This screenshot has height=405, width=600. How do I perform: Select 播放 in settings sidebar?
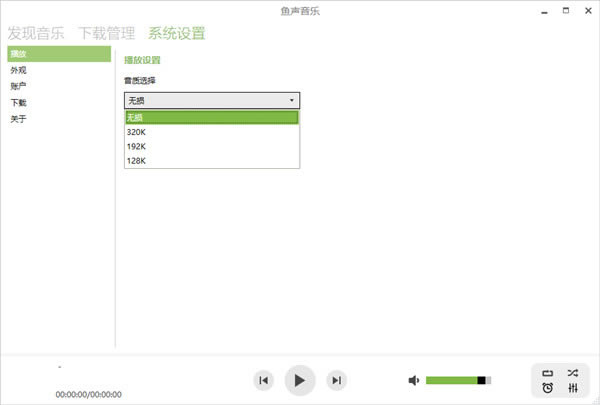(59, 54)
